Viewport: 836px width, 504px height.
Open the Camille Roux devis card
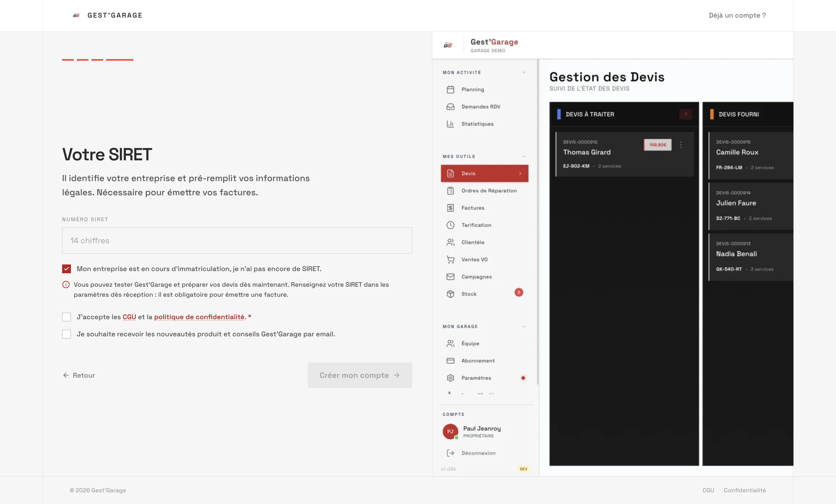[x=751, y=156]
